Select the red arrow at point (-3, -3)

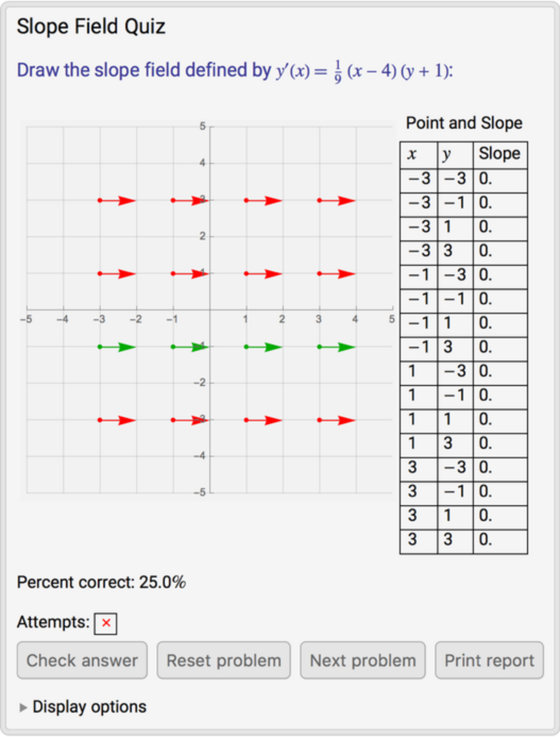pos(117,420)
